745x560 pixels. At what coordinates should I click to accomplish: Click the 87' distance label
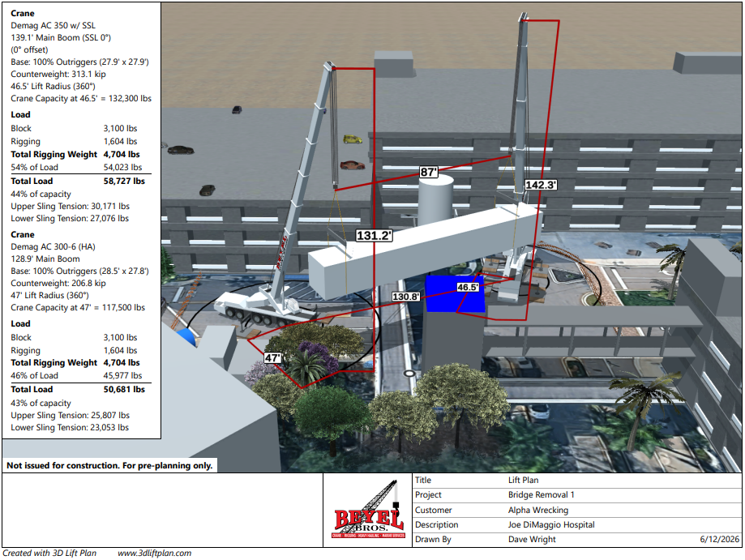428,172
